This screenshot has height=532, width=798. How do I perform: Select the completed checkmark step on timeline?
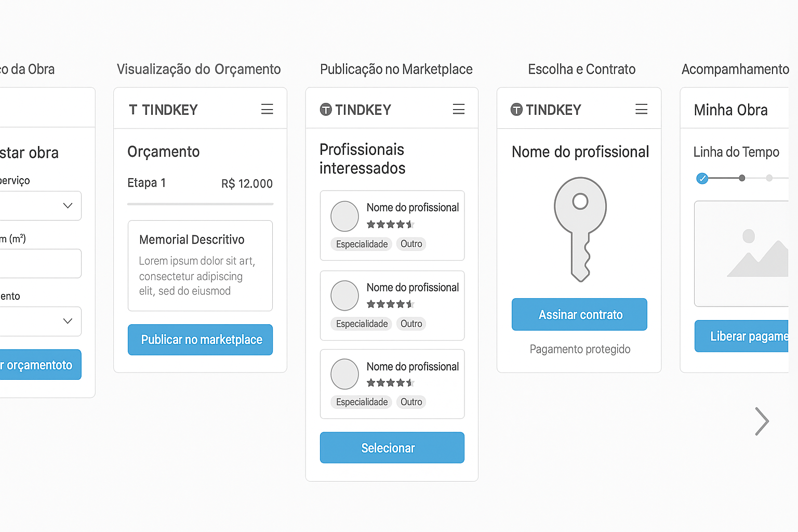point(702,178)
